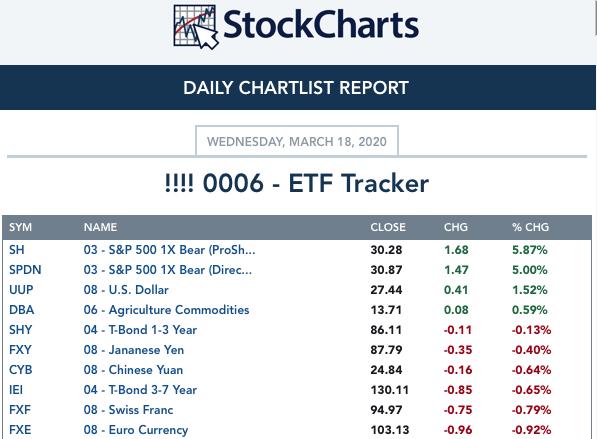Click the Euro Currency name link

pos(136,430)
